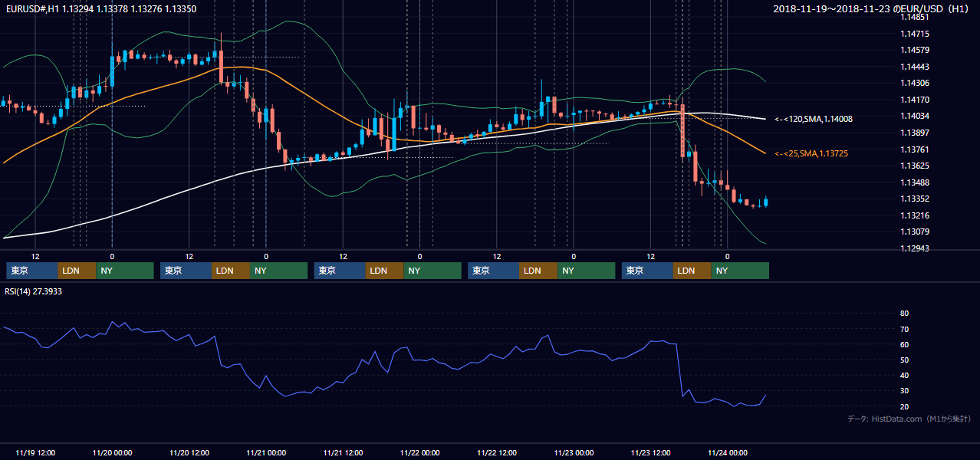Click the second 東京 session block
Viewport: 980px width, 460px height.
coord(186,271)
